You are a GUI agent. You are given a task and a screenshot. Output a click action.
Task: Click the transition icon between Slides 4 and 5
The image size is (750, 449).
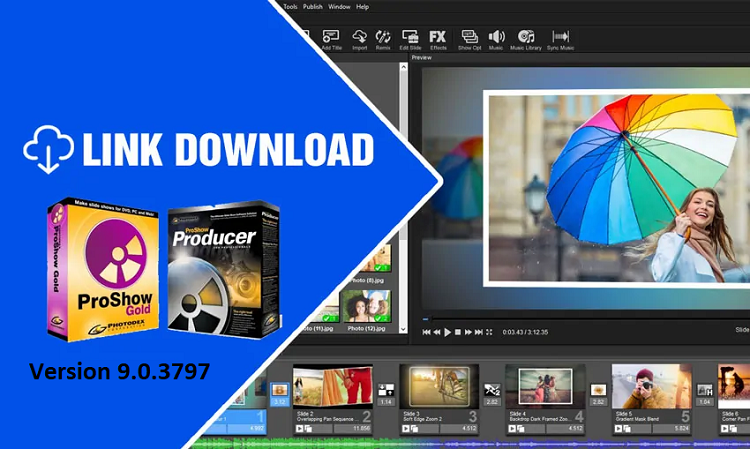[x=598, y=390]
